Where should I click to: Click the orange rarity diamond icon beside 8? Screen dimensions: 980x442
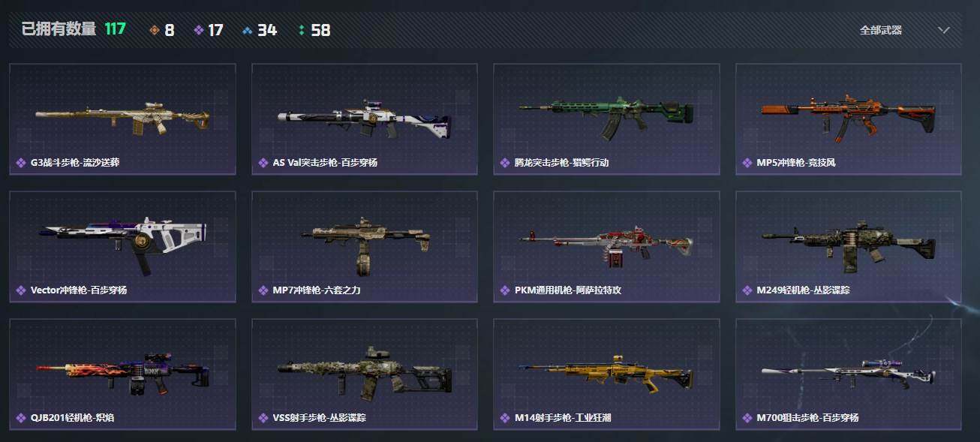[155, 31]
